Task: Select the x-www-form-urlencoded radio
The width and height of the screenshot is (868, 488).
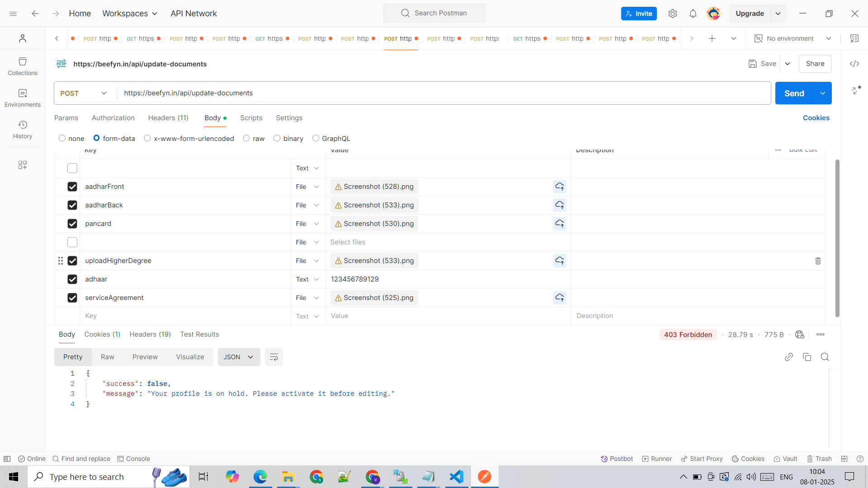Action: (147, 138)
